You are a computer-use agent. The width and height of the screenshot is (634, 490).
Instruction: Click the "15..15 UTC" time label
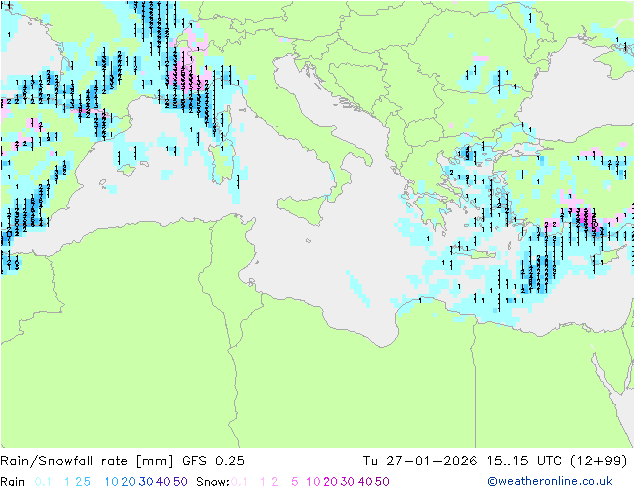tap(524, 461)
